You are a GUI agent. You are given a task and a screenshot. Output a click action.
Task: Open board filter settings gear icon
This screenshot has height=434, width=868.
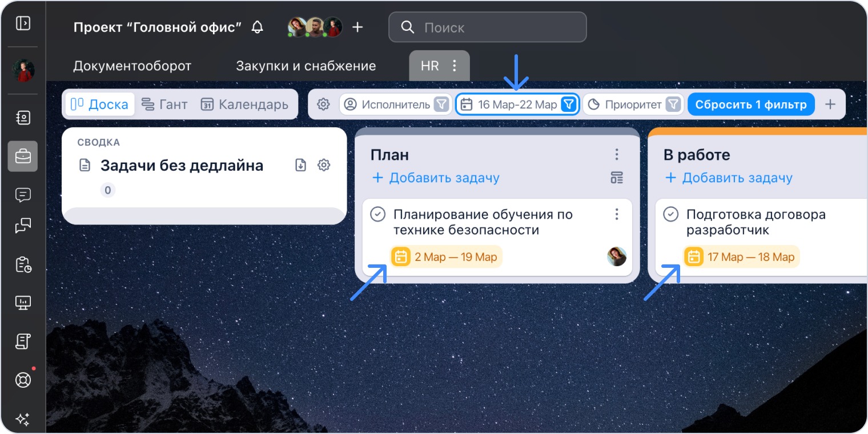(x=323, y=105)
